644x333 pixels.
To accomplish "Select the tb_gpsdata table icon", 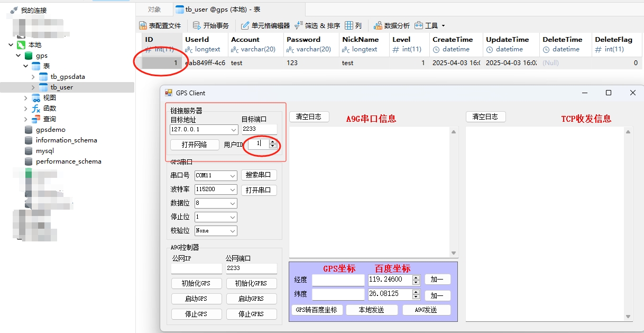I will tap(43, 77).
